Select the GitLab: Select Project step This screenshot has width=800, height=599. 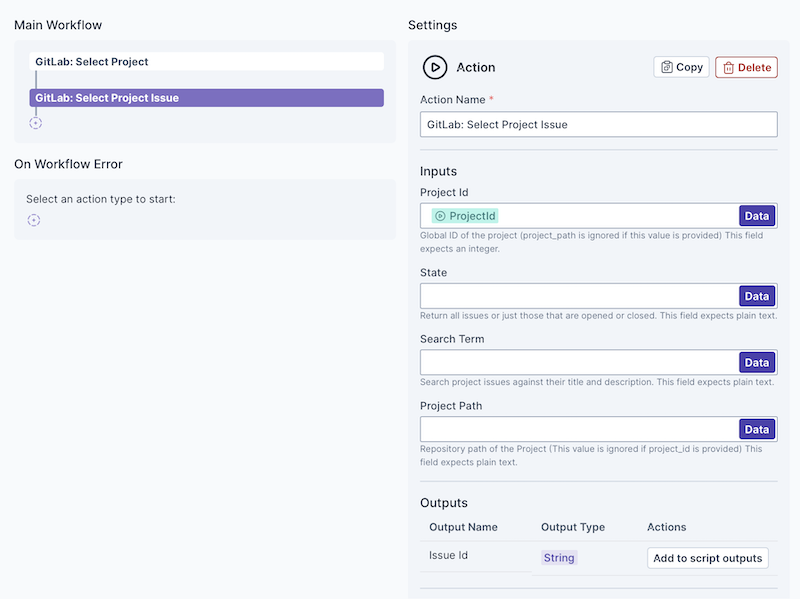point(206,62)
